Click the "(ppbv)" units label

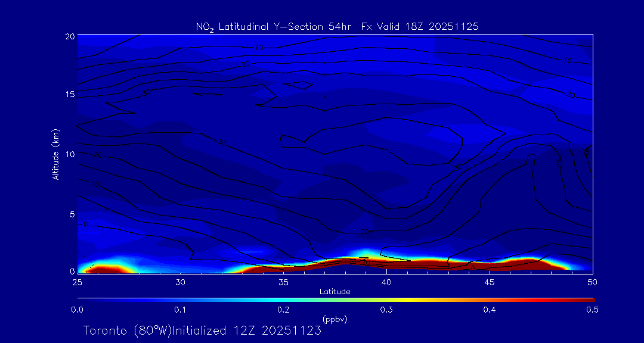point(335,319)
